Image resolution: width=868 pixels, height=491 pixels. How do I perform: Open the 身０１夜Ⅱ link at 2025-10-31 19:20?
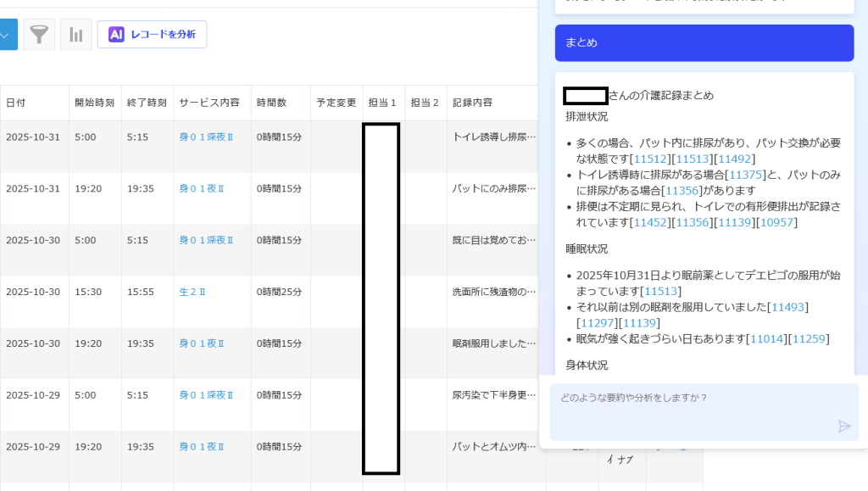pyautogui.click(x=202, y=188)
